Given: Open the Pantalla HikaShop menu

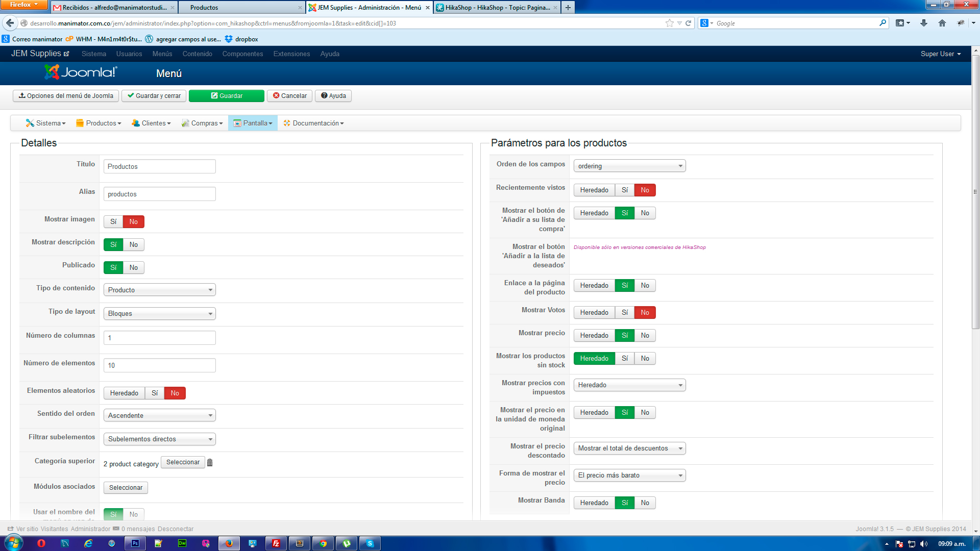Looking at the screenshot, I should tap(253, 123).
